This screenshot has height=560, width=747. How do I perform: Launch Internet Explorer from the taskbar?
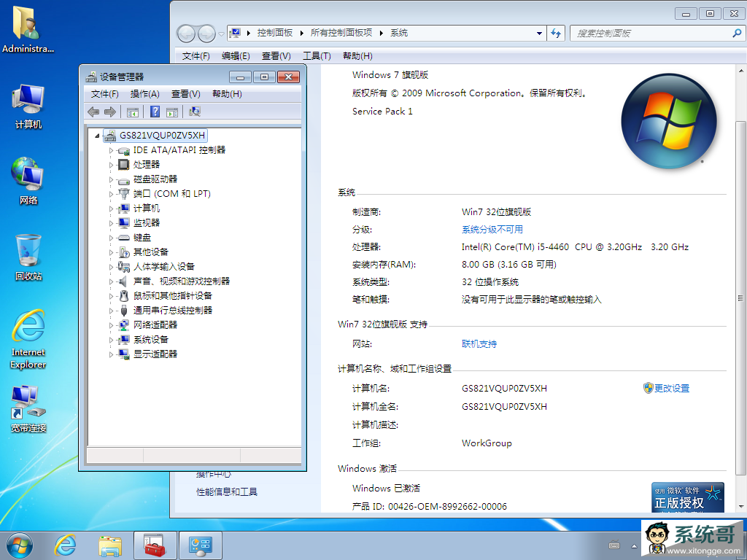(x=65, y=545)
